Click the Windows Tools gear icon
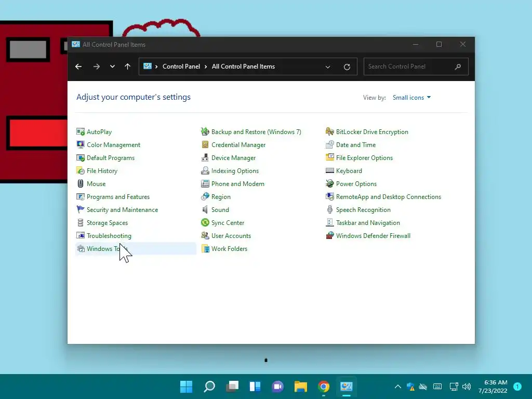The width and height of the screenshot is (532, 399). click(81, 249)
